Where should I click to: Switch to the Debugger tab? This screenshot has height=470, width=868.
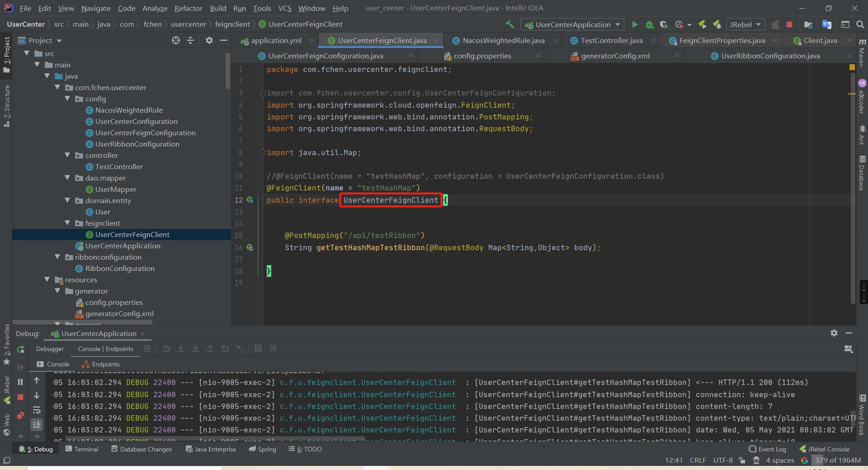[x=50, y=349]
